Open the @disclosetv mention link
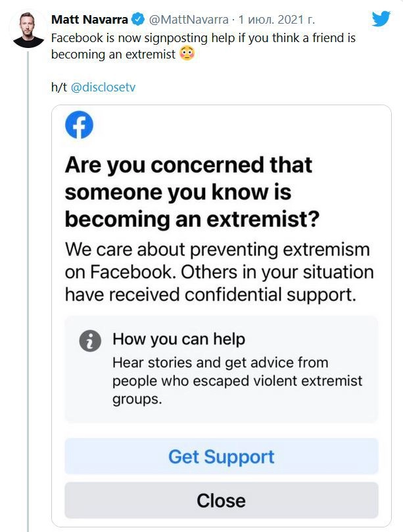Screen dimensions: 403x532 (103, 87)
